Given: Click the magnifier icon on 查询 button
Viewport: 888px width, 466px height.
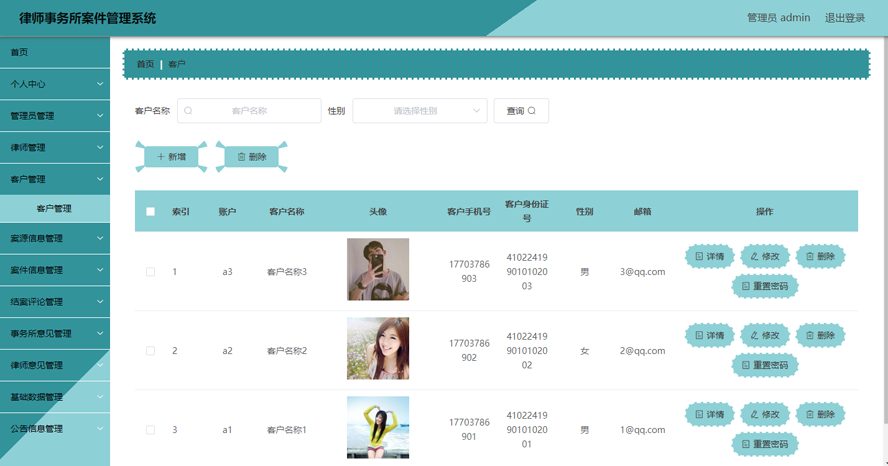Looking at the screenshot, I should click(x=532, y=111).
